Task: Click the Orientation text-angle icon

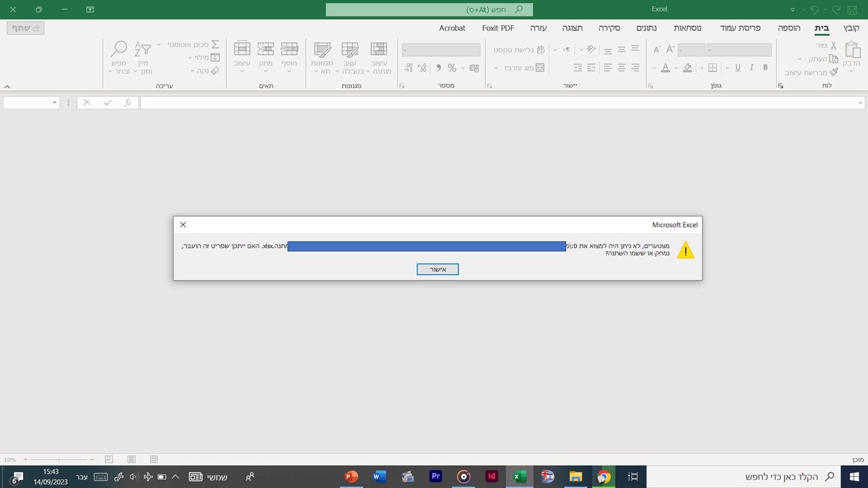Action: 592,49
